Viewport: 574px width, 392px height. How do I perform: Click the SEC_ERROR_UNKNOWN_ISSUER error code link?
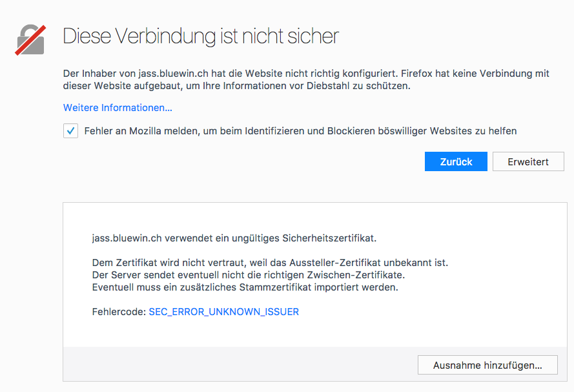click(223, 311)
